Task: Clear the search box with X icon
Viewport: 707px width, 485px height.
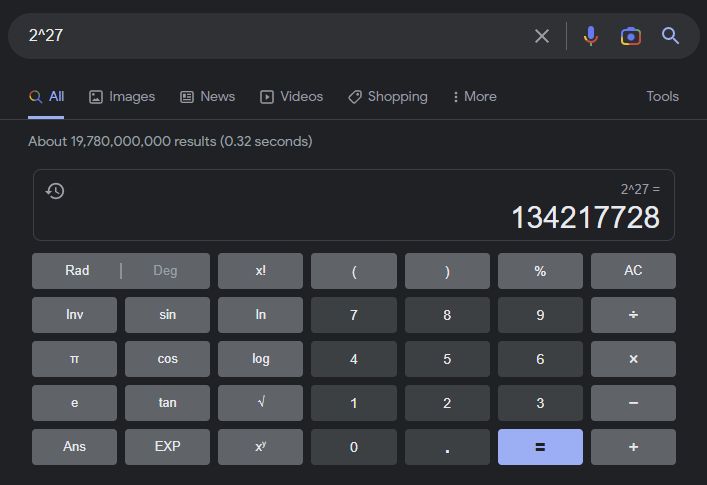Action: [x=542, y=36]
